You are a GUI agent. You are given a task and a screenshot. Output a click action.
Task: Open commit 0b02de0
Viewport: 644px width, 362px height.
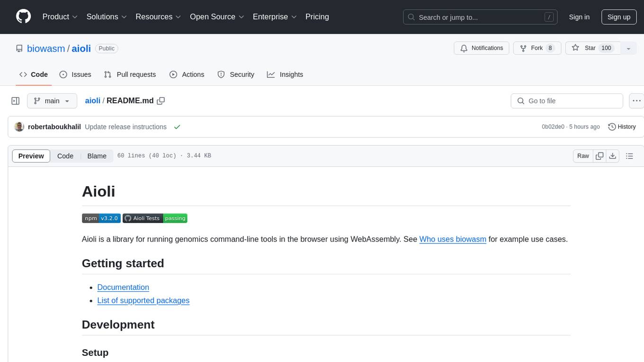tap(553, 127)
